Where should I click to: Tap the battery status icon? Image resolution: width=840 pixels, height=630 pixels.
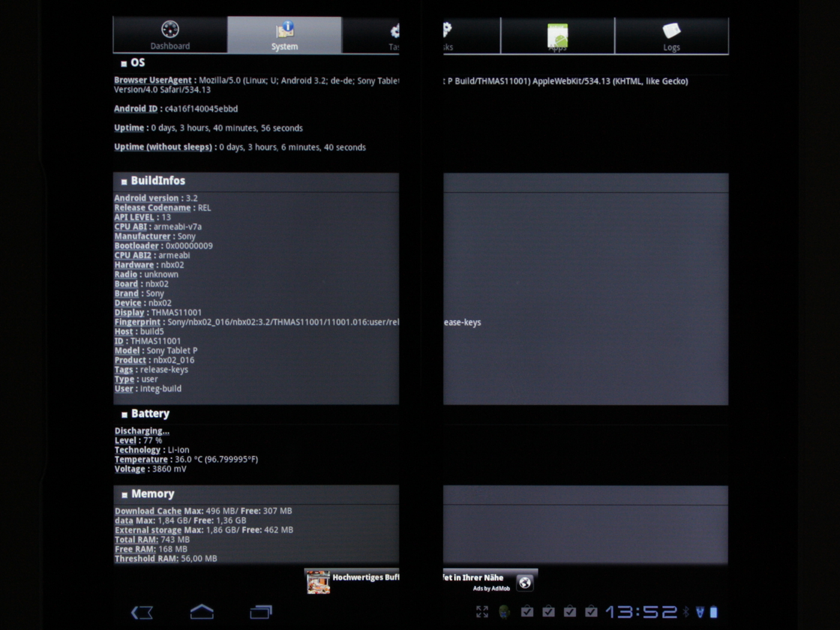click(x=713, y=611)
